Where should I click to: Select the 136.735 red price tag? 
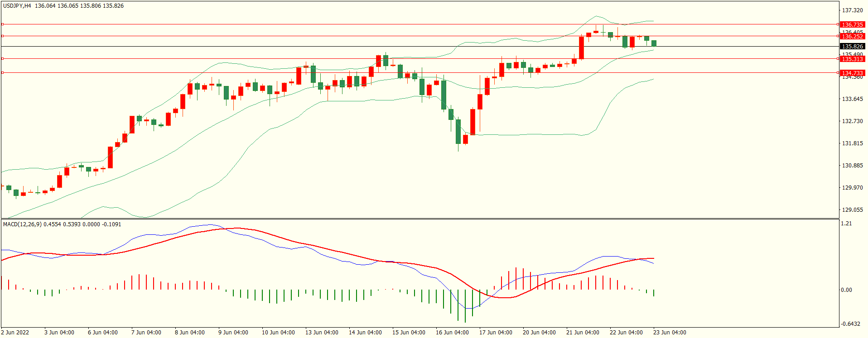tap(852, 25)
